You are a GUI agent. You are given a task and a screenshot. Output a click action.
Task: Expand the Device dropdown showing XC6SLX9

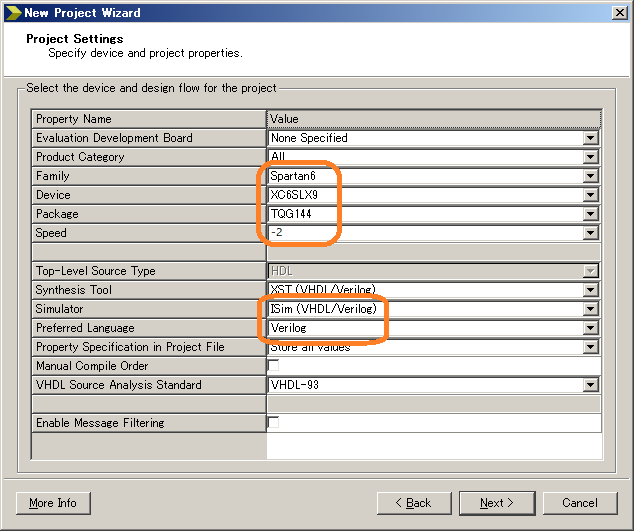point(590,195)
